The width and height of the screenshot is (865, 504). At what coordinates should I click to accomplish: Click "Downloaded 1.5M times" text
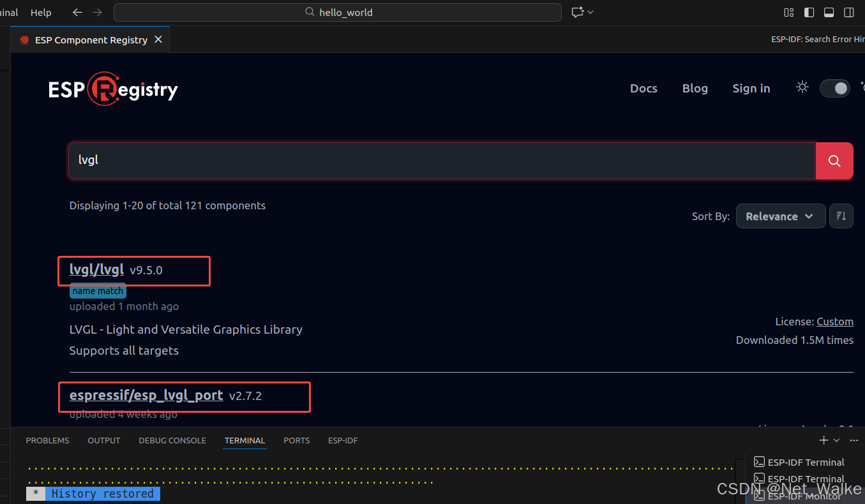click(x=795, y=340)
